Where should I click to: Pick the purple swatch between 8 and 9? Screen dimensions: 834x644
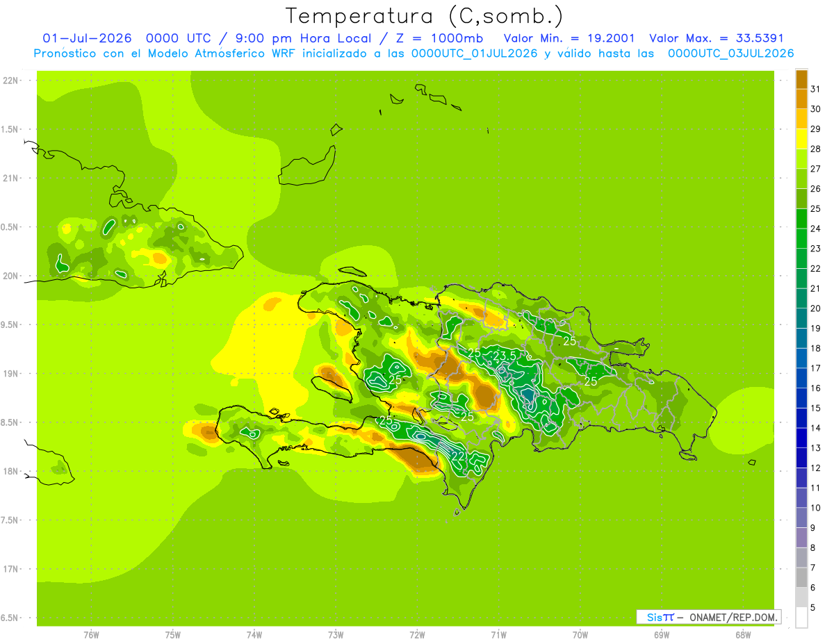click(801, 538)
